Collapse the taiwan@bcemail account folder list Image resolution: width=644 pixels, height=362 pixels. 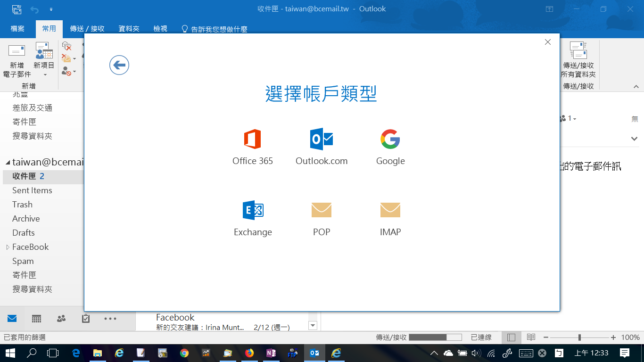[x=8, y=163]
